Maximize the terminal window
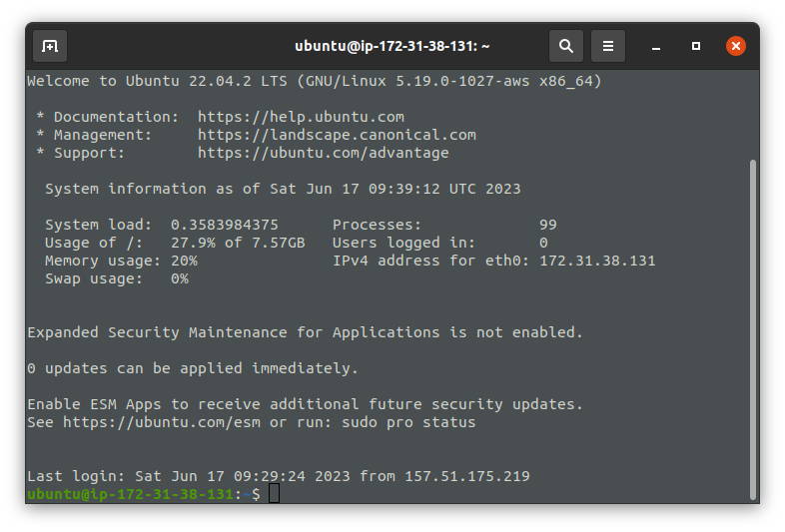 click(696, 46)
